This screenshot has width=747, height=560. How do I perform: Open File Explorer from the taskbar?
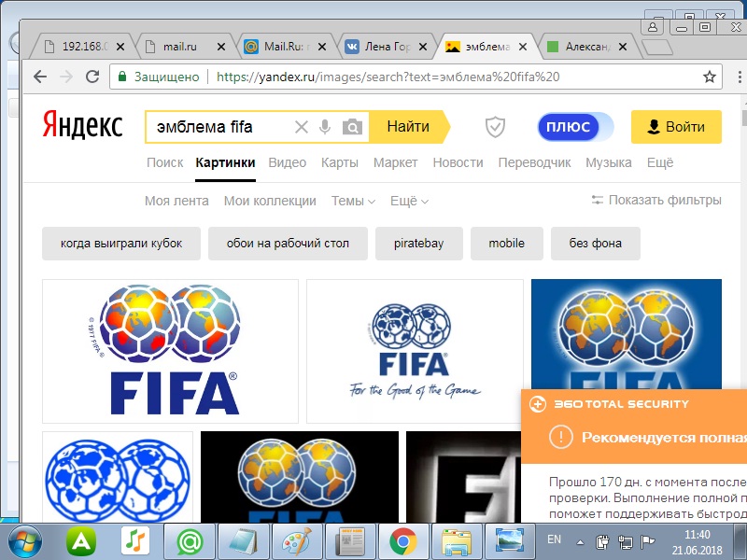[457, 541]
